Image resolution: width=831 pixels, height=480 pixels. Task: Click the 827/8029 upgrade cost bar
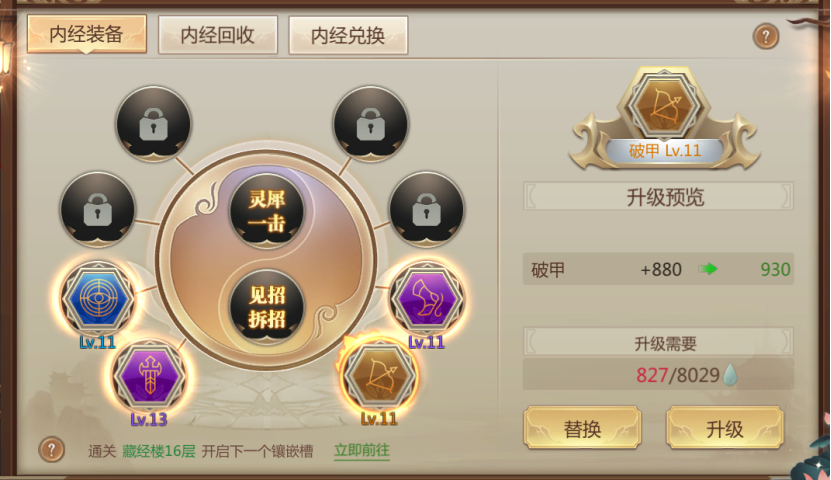[x=658, y=375]
